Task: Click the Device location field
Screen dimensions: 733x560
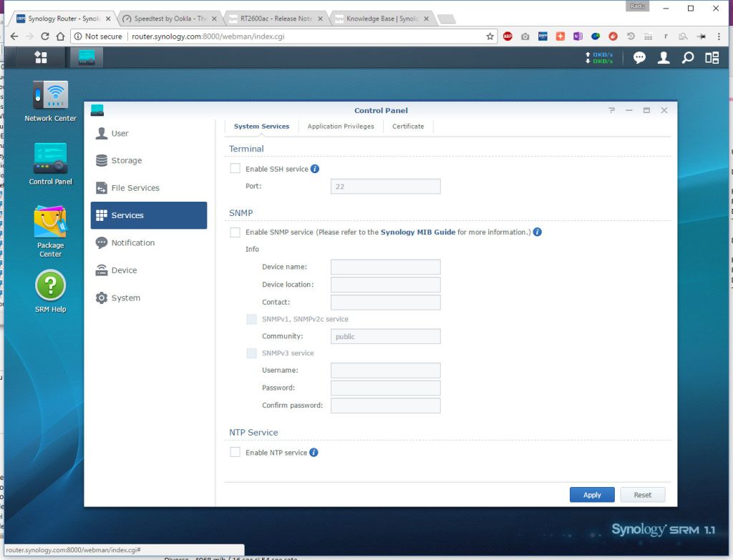Action: coord(385,285)
